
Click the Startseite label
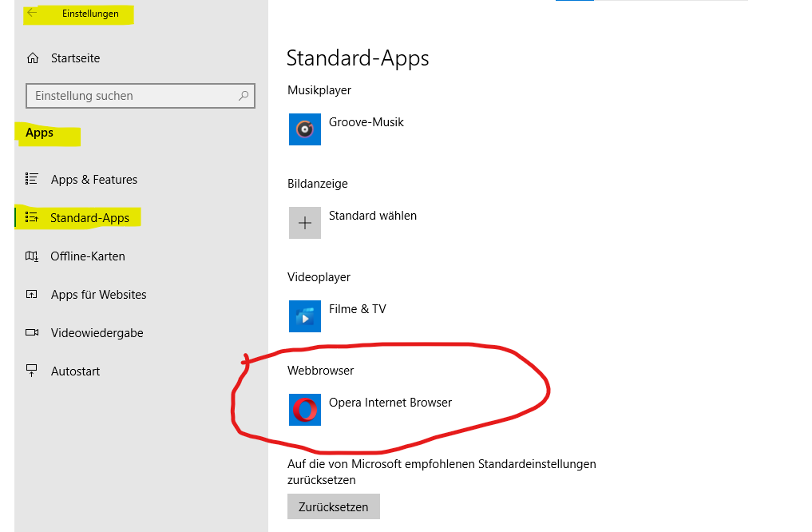pyautogui.click(x=76, y=58)
